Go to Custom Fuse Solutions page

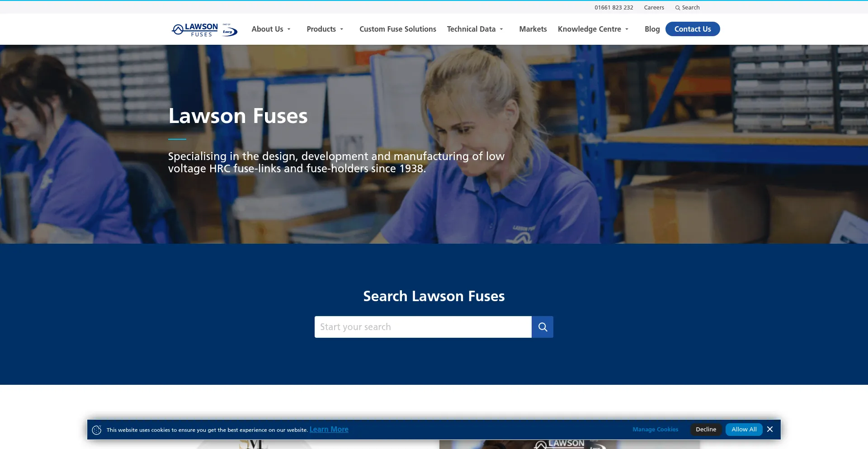[398, 29]
